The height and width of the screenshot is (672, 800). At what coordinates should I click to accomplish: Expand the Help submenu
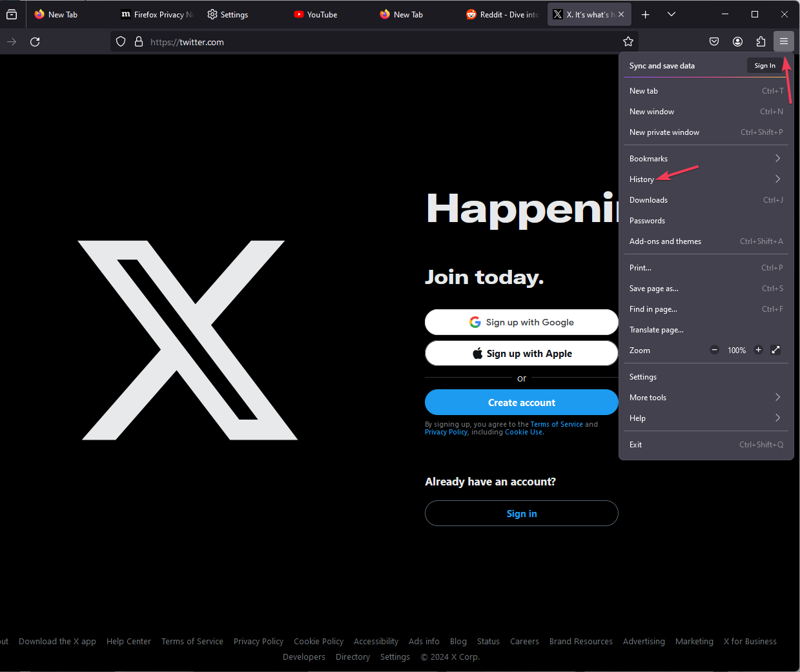(x=706, y=418)
